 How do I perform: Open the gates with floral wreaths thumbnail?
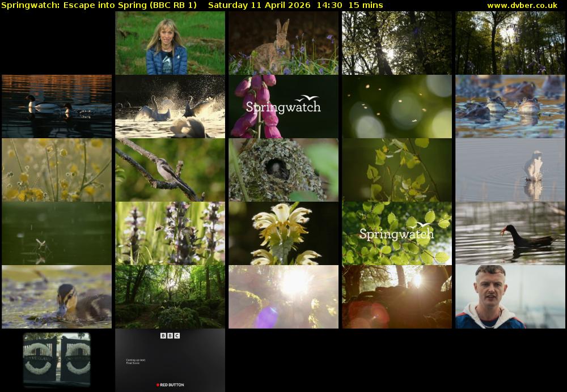click(57, 360)
